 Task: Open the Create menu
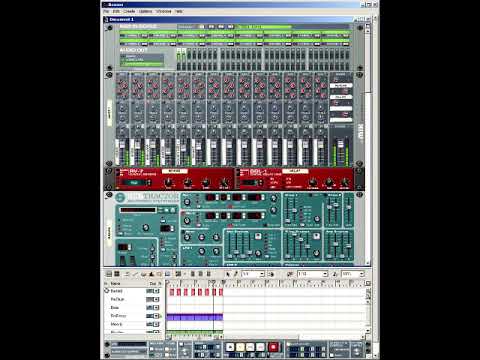[129, 11]
